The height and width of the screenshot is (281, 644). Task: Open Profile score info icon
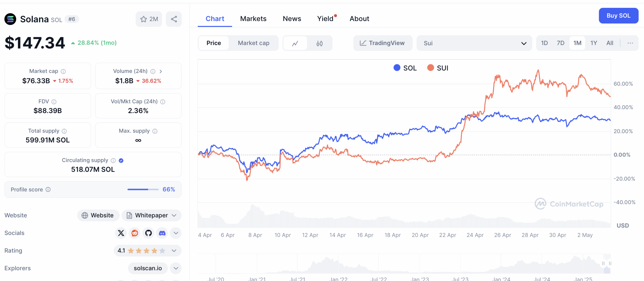click(x=48, y=189)
